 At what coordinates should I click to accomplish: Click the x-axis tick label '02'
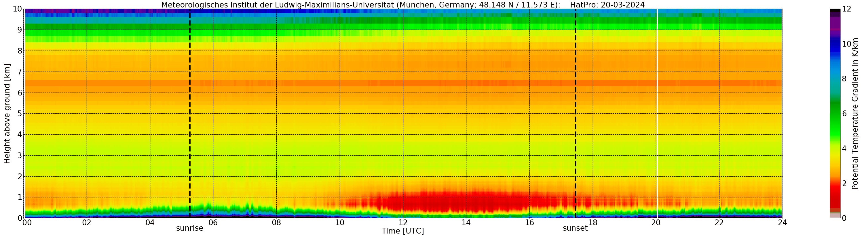[x=87, y=223]
